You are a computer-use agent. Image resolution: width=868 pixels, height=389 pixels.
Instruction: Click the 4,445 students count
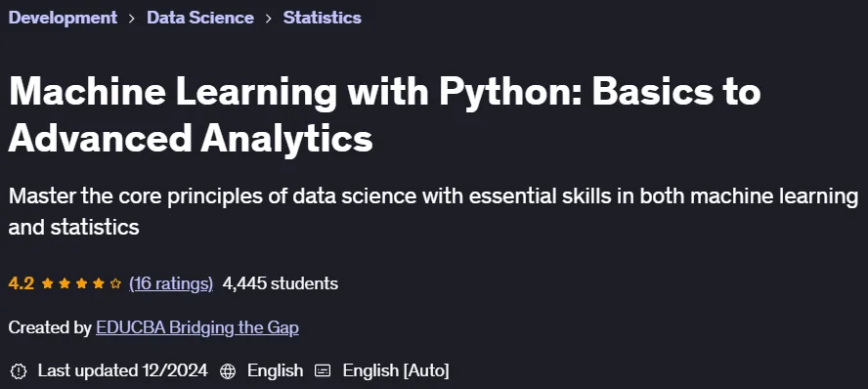tap(281, 283)
